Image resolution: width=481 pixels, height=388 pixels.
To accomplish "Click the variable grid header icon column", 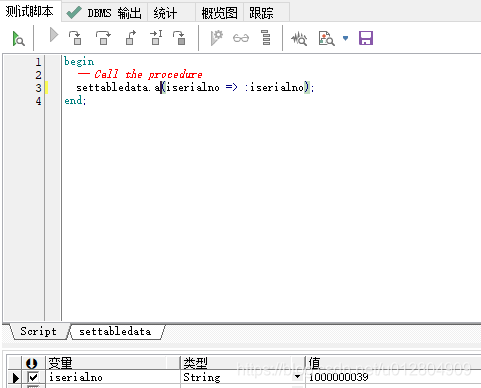I will 33,363.
